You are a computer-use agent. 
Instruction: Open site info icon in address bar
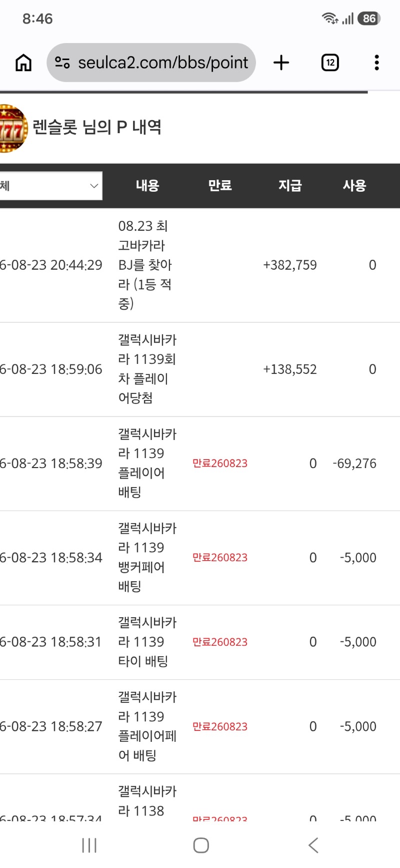[62, 63]
